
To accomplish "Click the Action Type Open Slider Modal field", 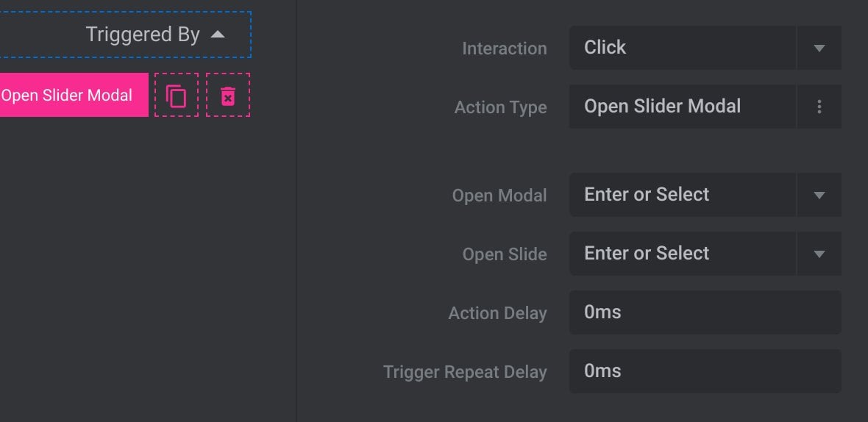I will click(x=683, y=107).
